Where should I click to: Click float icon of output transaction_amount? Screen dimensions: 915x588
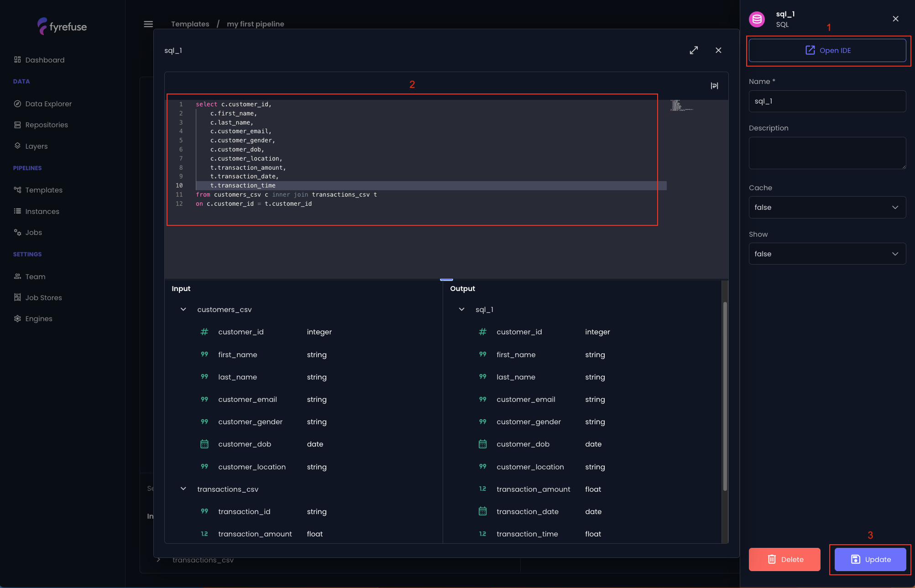[483, 489]
